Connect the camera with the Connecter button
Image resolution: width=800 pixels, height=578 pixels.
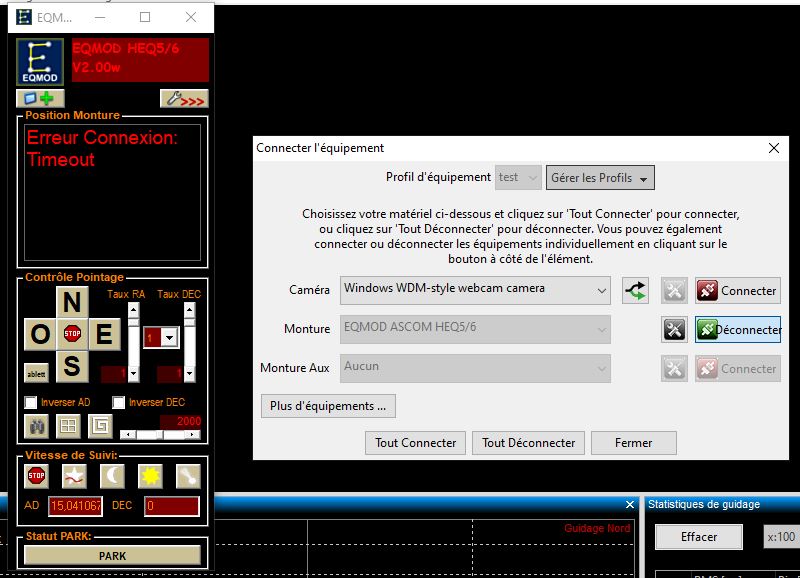coord(738,291)
